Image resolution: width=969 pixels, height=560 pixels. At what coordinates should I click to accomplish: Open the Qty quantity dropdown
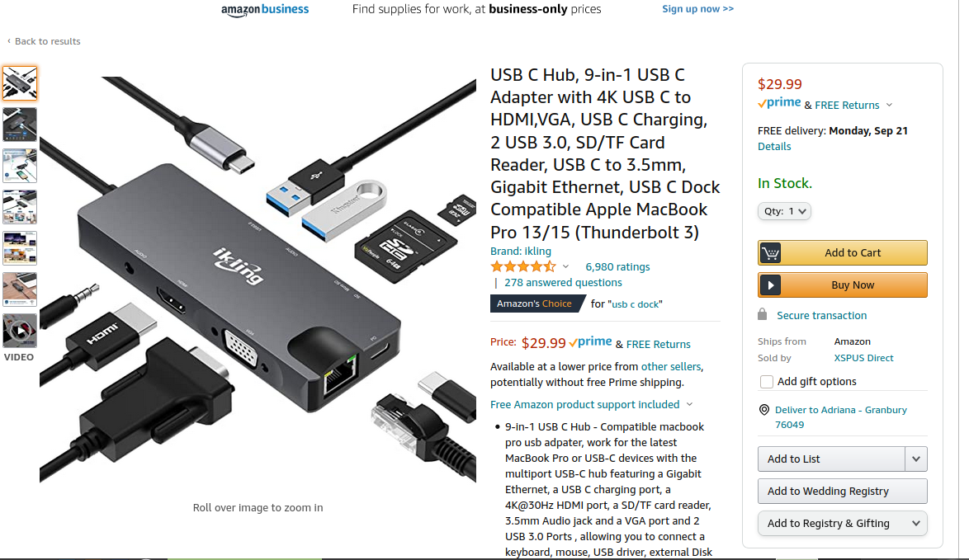click(x=784, y=211)
